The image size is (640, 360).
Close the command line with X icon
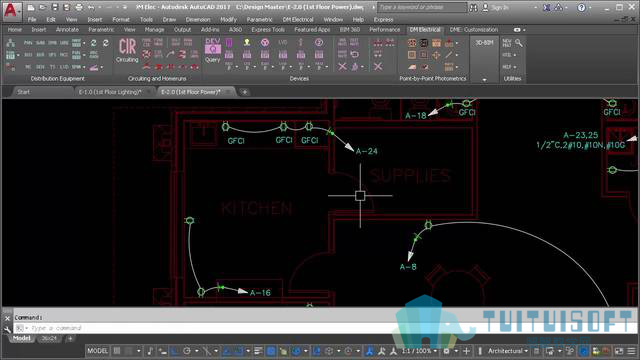(x=7, y=318)
